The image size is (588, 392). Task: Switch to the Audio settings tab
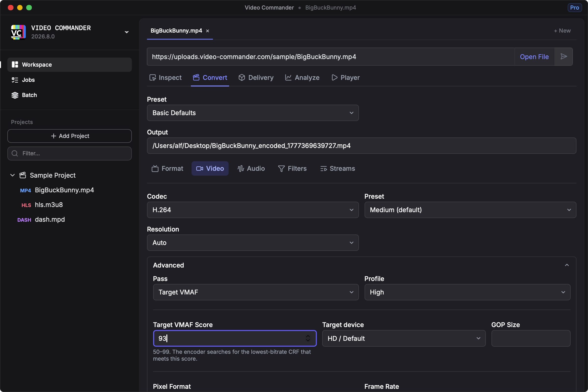coord(251,169)
